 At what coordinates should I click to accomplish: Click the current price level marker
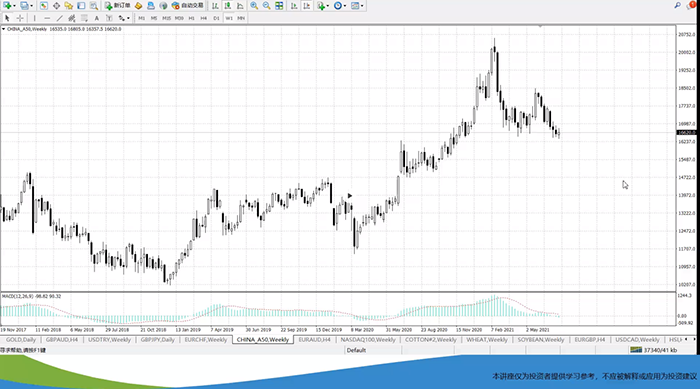[x=686, y=133]
